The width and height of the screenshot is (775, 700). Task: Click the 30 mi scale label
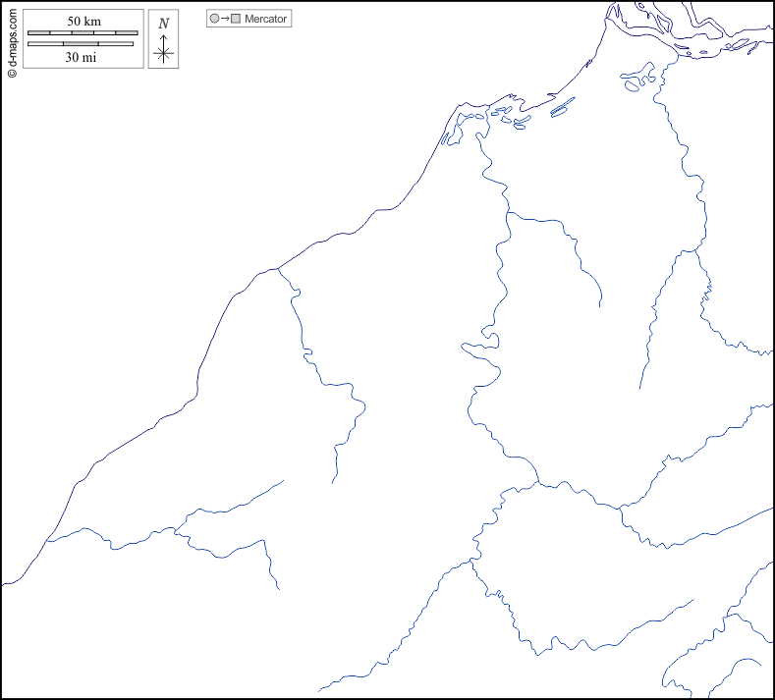point(81,57)
